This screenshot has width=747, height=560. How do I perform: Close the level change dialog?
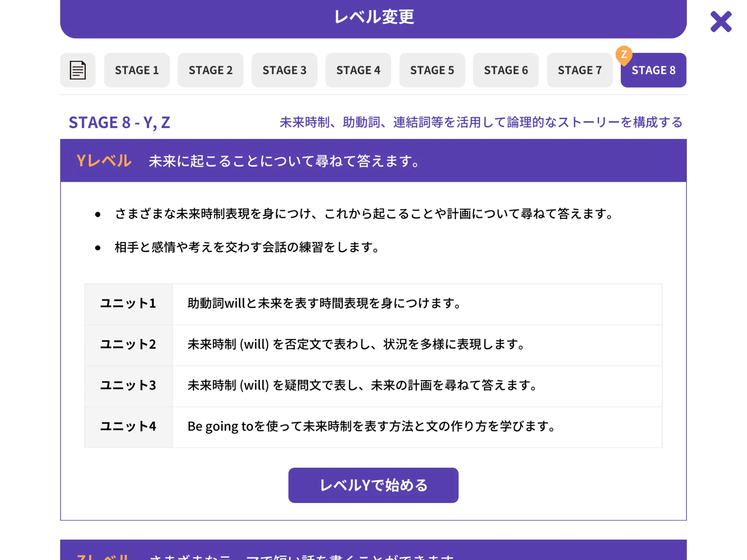(721, 22)
